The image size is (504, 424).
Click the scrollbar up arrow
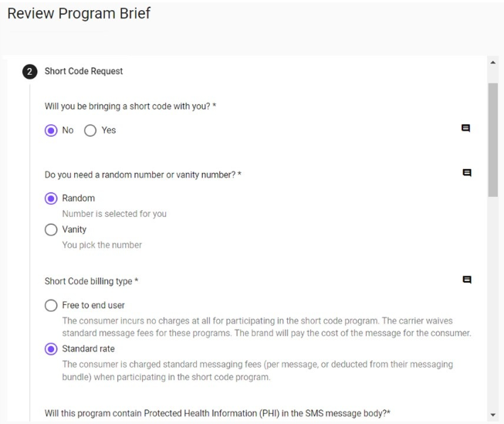point(493,62)
